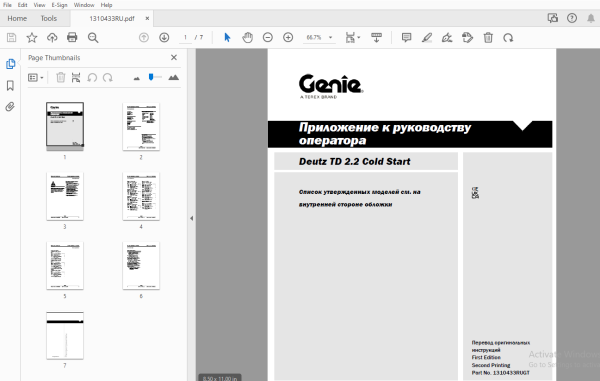
Task: Click the 'Deutz TD 2.2 Cold Start' heading
Action: (354, 162)
